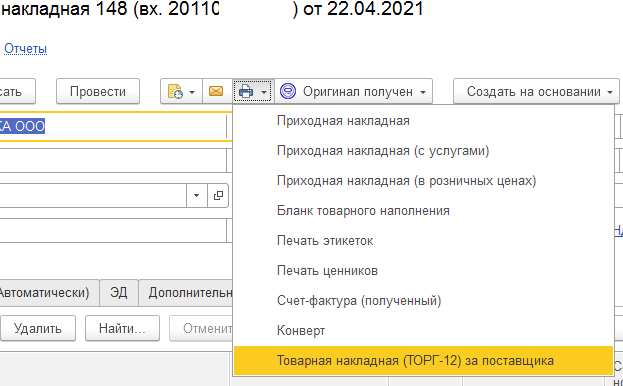Open the Отчеты link
Screen dimensions: 623x386
(25, 49)
